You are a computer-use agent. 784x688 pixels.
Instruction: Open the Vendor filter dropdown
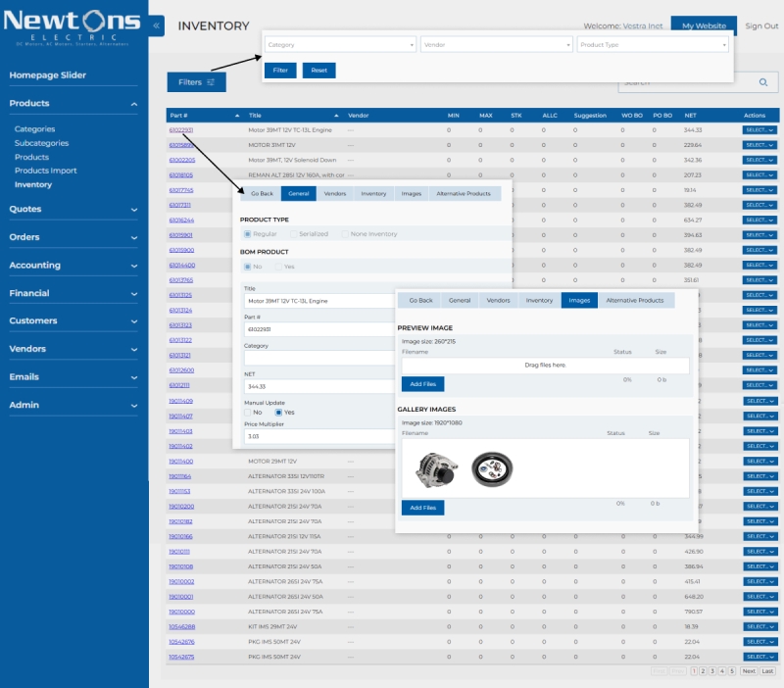coord(496,45)
